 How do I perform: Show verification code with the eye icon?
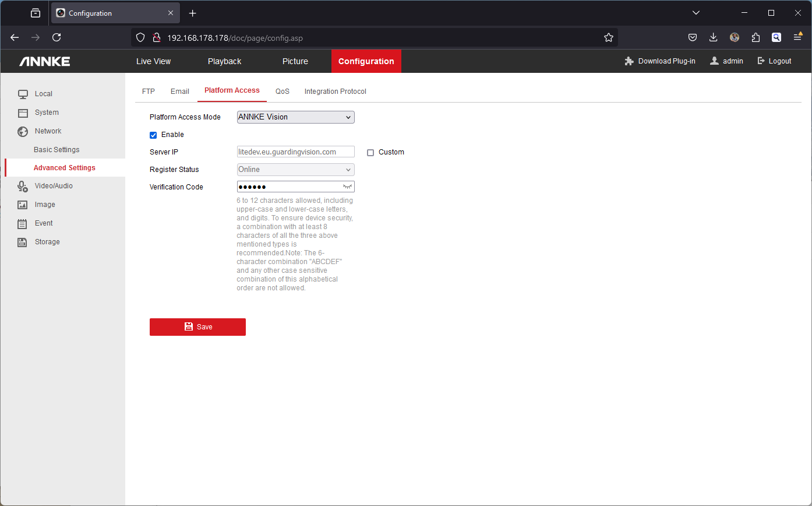pos(348,187)
